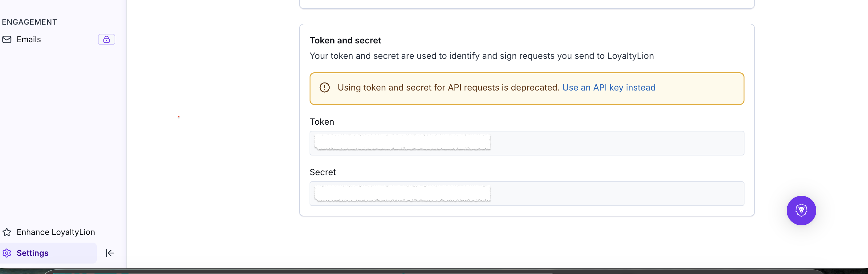Click the "Token and secret" heading
This screenshot has width=868, height=274.
pyautogui.click(x=345, y=41)
